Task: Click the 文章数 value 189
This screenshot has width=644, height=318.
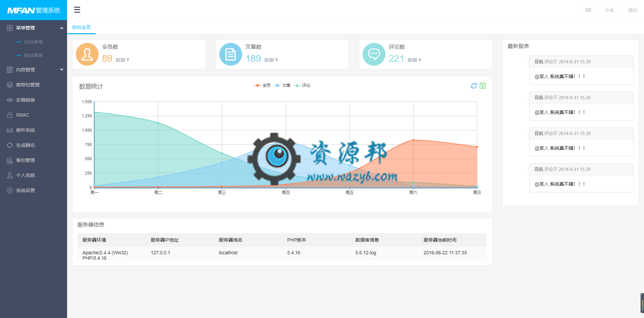Action: coord(253,59)
